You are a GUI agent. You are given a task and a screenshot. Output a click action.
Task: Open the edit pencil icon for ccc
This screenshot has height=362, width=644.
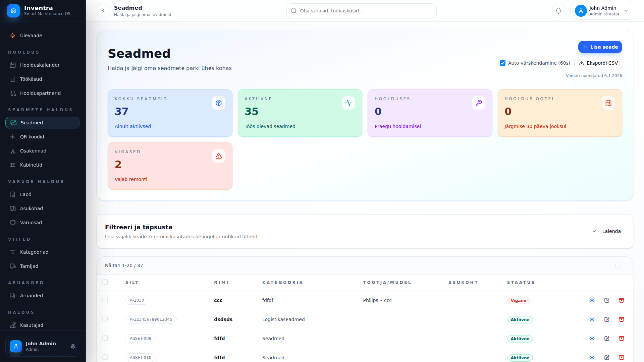[x=607, y=300]
